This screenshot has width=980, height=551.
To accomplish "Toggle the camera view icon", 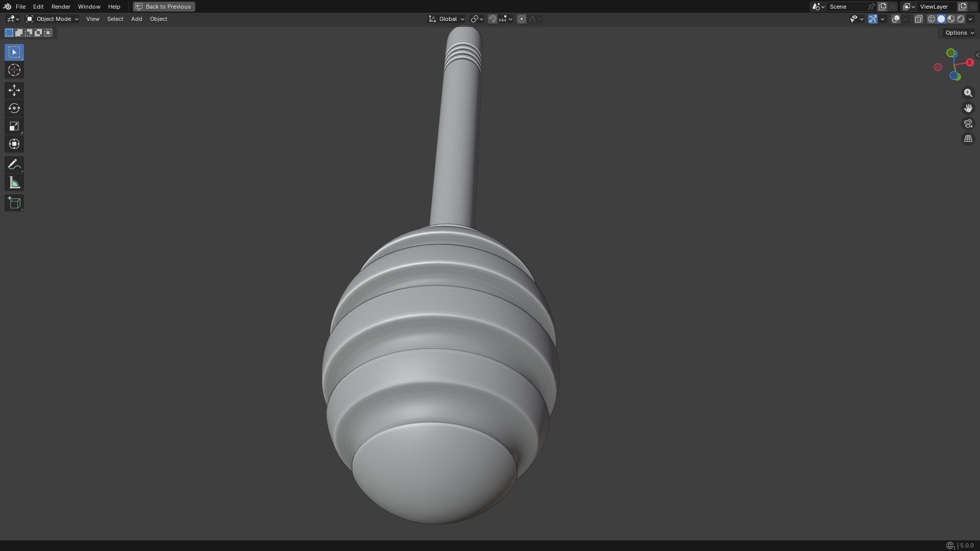I will 968,123.
